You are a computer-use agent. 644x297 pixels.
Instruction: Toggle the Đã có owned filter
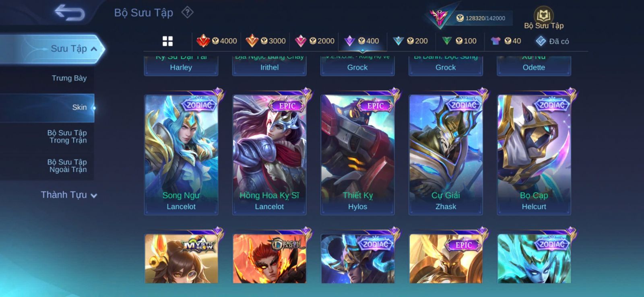pyautogui.click(x=552, y=41)
